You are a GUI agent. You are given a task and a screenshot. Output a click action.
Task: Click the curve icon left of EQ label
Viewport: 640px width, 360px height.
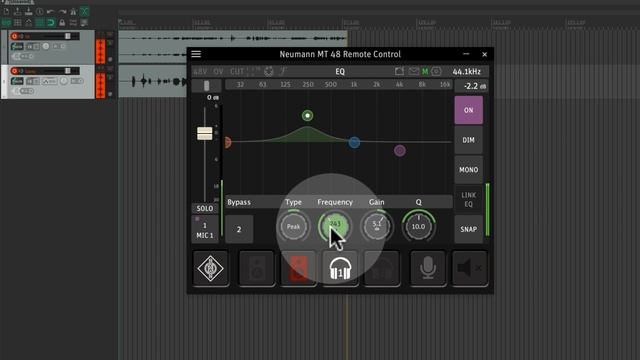tap(282, 71)
